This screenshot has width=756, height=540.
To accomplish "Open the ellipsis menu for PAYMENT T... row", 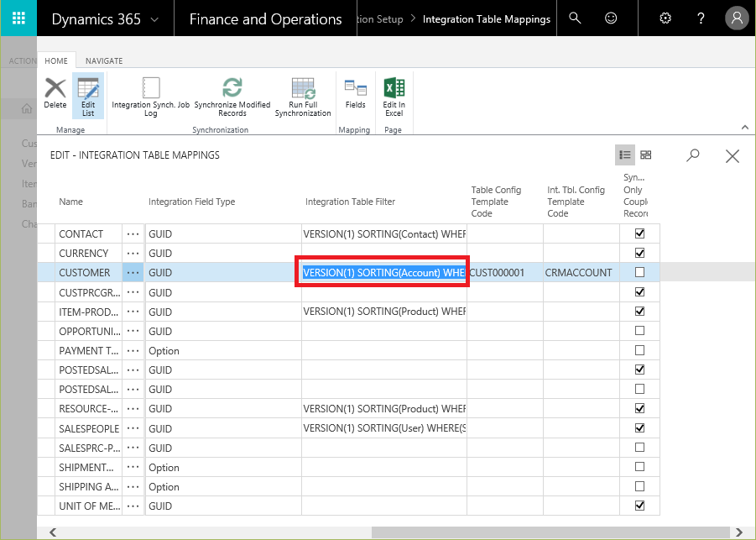I will click(133, 351).
